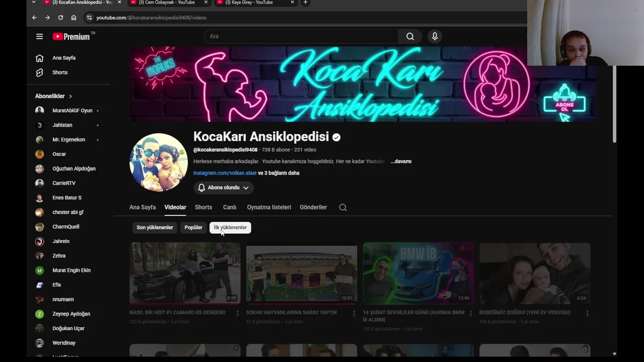The width and height of the screenshot is (644, 362).
Task: Expand channel description with ...devamı
Action: point(401,161)
